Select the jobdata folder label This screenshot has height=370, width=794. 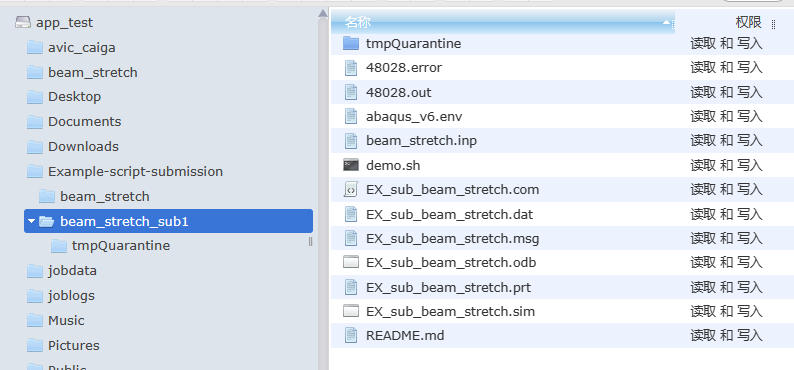click(x=72, y=271)
